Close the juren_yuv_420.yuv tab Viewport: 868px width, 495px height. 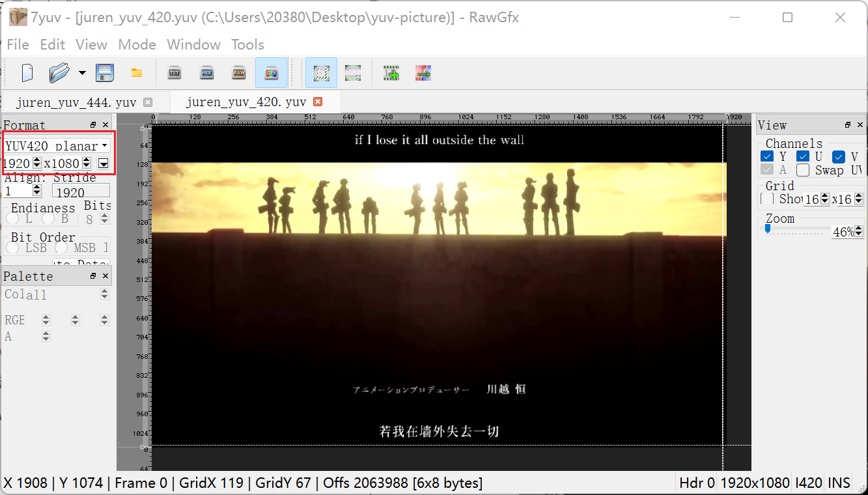pos(317,102)
